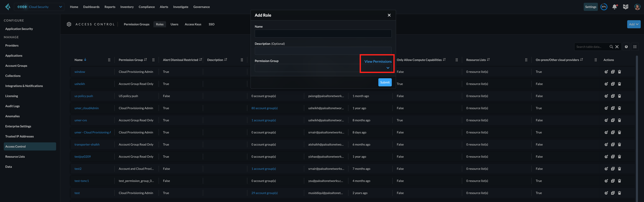This screenshot has width=644, height=202.
Task: Open the Cloud Security app switcher
Action: [x=39, y=7]
